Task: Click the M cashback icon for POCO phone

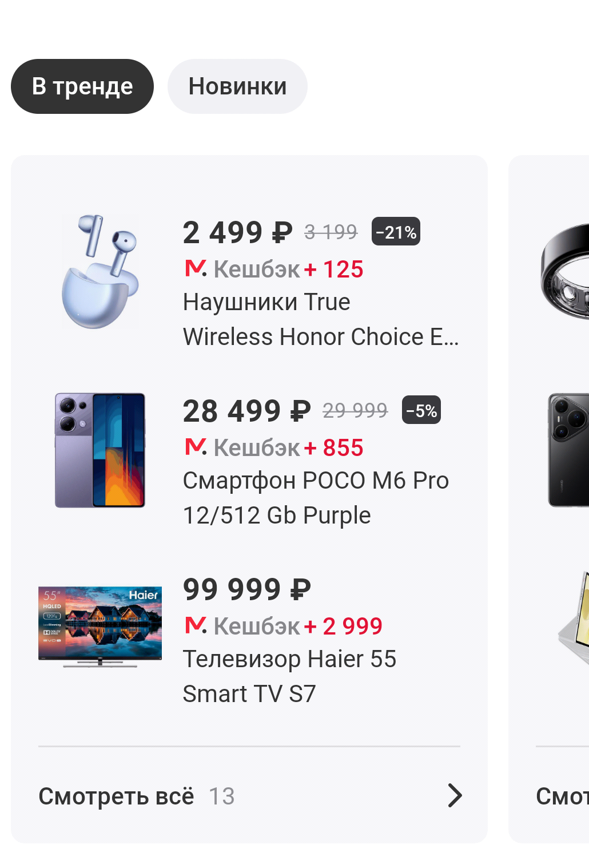Action: (196, 446)
